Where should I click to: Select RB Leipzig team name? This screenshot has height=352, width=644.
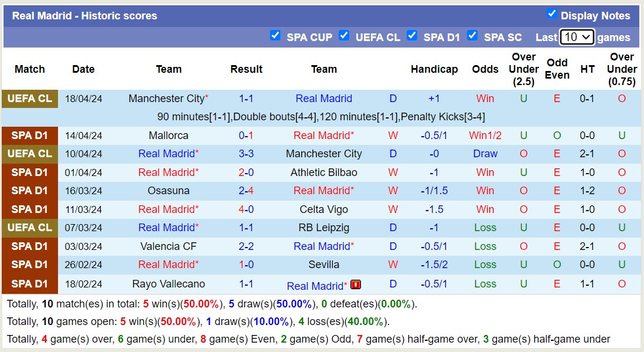[x=323, y=228]
